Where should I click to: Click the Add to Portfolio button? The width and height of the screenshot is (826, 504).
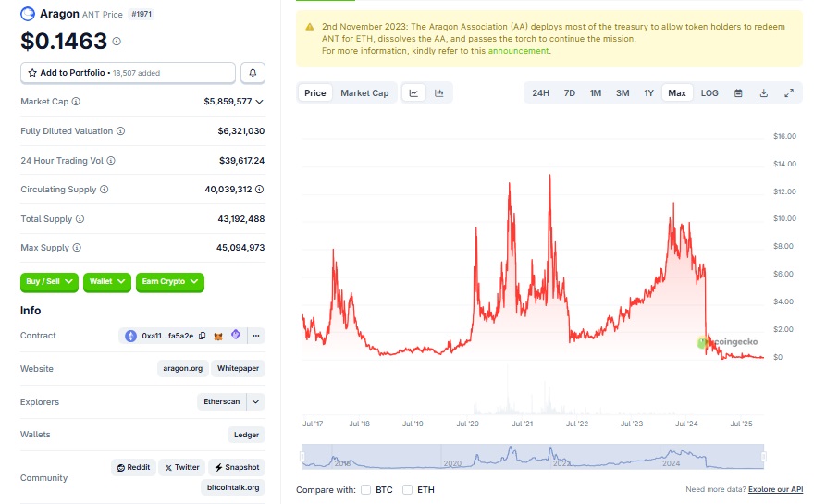128,72
